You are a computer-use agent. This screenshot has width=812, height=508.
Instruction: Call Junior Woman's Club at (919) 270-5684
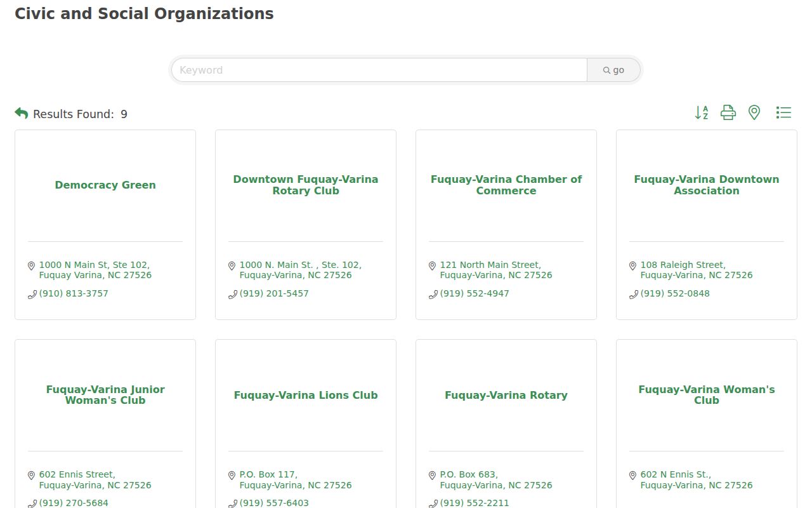click(x=74, y=503)
